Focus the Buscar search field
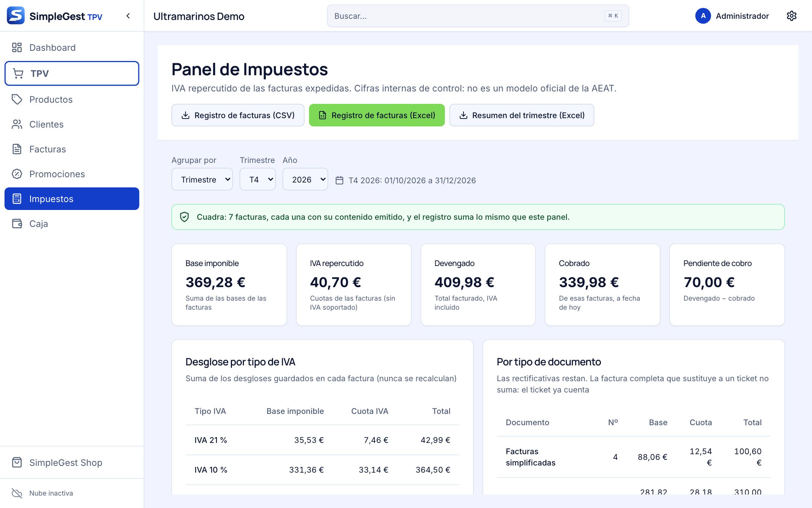This screenshot has height=508, width=812. (x=478, y=16)
